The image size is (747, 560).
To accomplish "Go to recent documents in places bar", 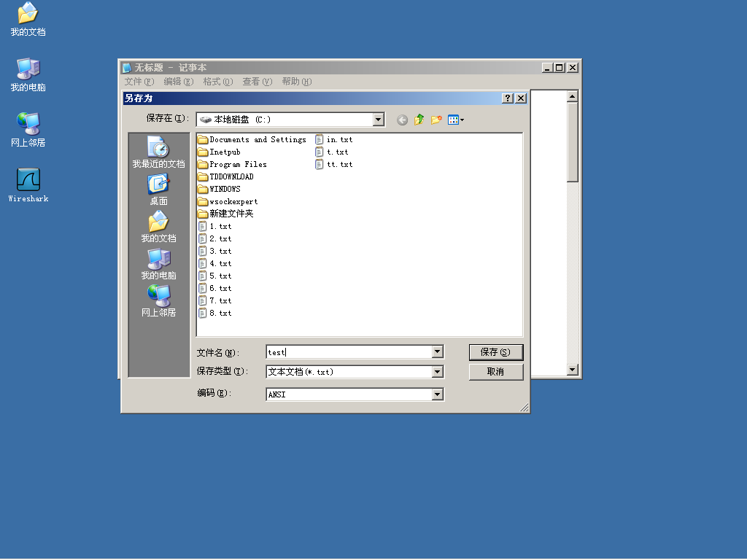I will (x=158, y=152).
